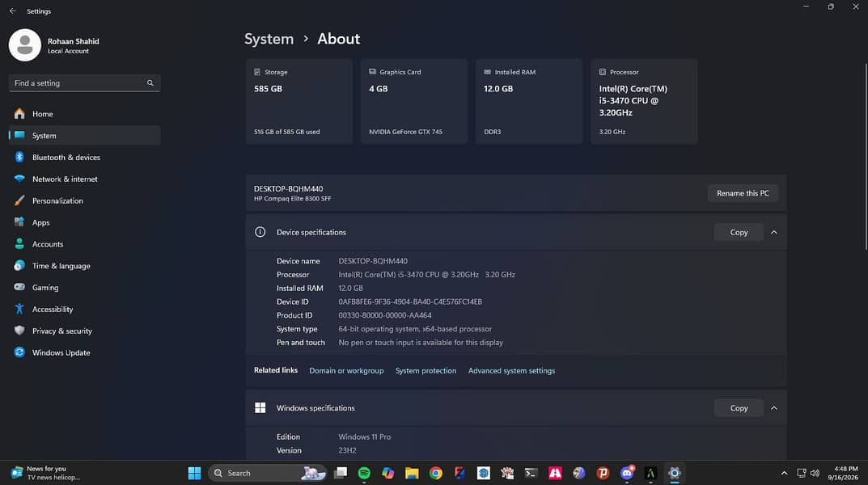Click Rename this PC button
Screen dimensions: 868x485
pyautogui.click(x=743, y=193)
